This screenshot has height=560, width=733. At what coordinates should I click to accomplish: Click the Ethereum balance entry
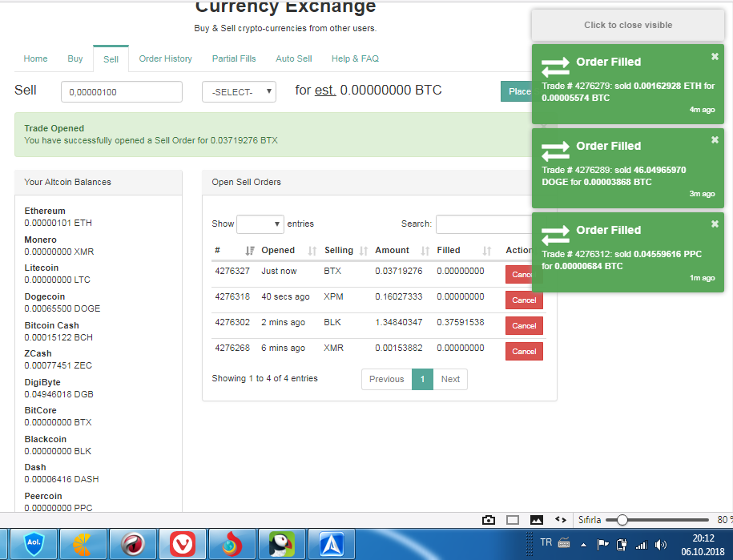58,217
